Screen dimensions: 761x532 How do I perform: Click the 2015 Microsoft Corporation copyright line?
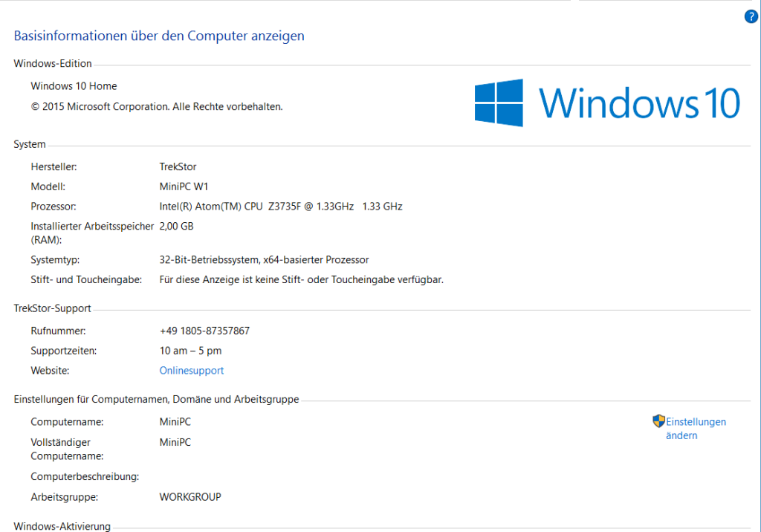[156, 106]
